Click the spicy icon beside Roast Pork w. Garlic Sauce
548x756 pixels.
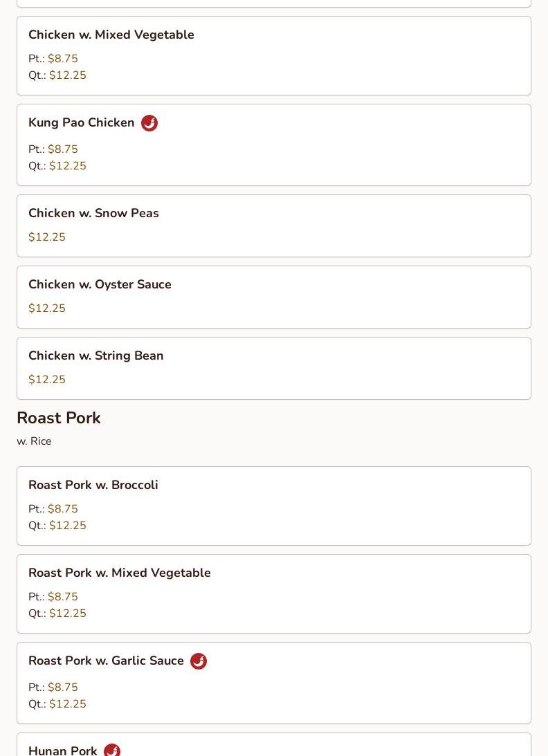(199, 661)
